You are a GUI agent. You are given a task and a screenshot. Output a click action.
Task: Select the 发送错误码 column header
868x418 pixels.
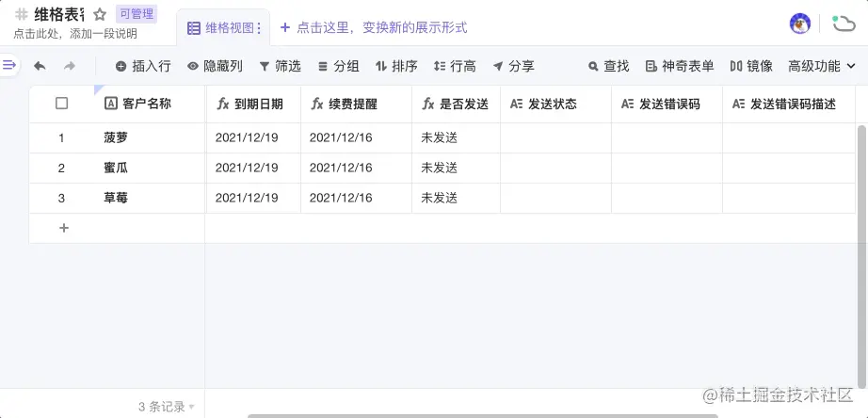tap(667, 104)
